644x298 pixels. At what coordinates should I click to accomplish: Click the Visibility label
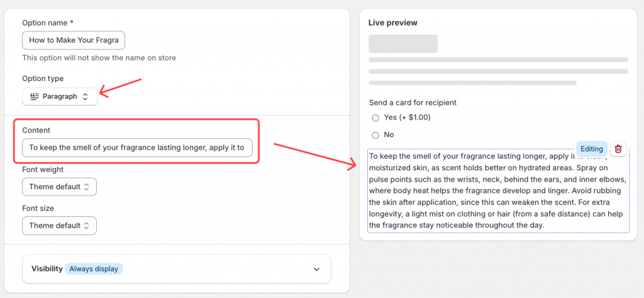tap(47, 269)
